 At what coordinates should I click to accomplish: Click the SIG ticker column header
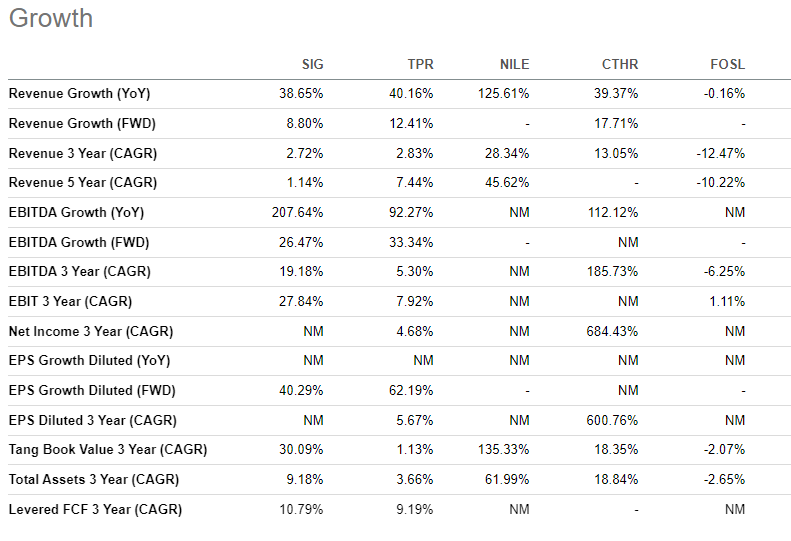(x=312, y=65)
